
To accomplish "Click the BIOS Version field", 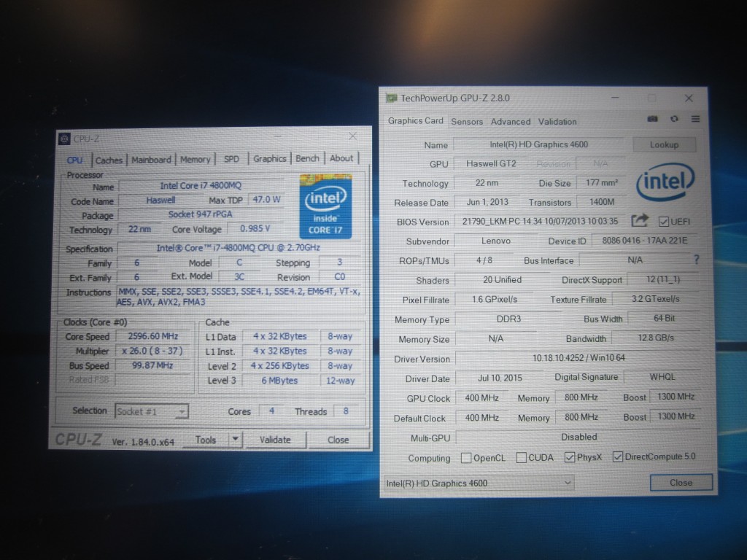I will pos(540,221).
